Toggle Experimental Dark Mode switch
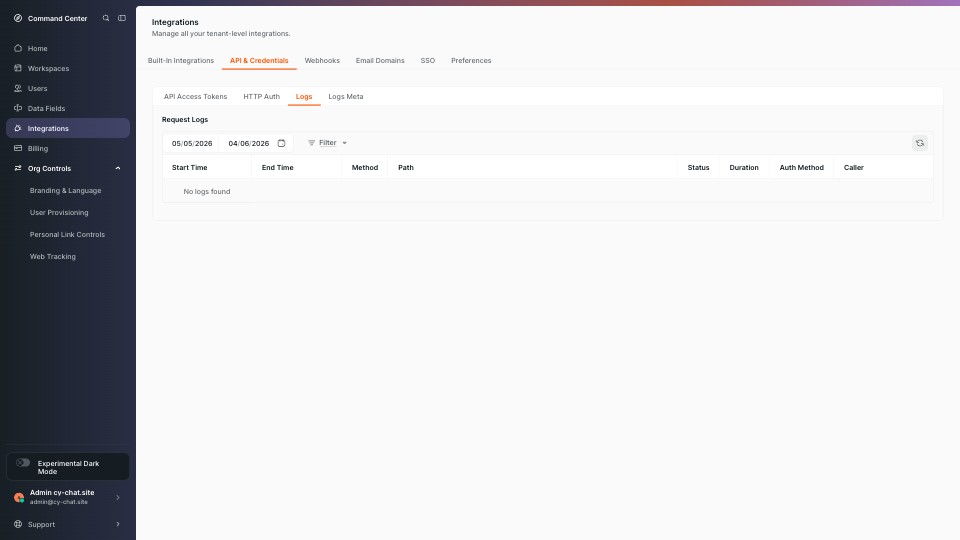The height and width of the screenshot is (540, 960). click(x=23, y=463)
